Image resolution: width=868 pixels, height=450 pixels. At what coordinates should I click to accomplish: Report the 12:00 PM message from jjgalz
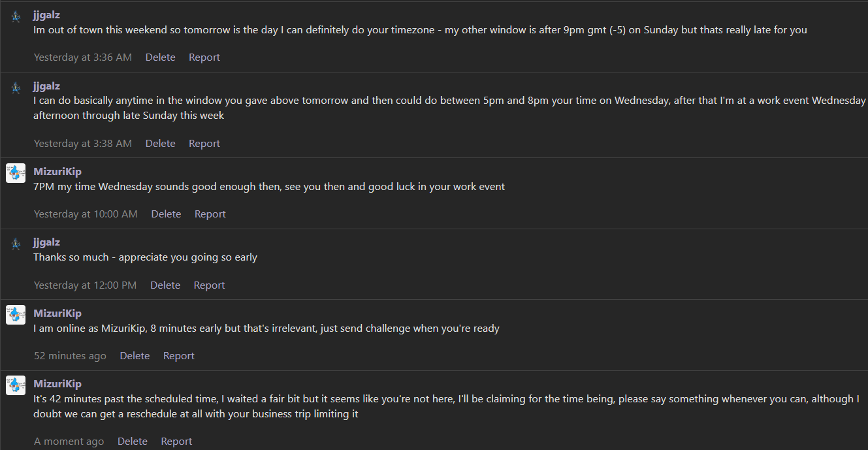(x=209, y=285)
